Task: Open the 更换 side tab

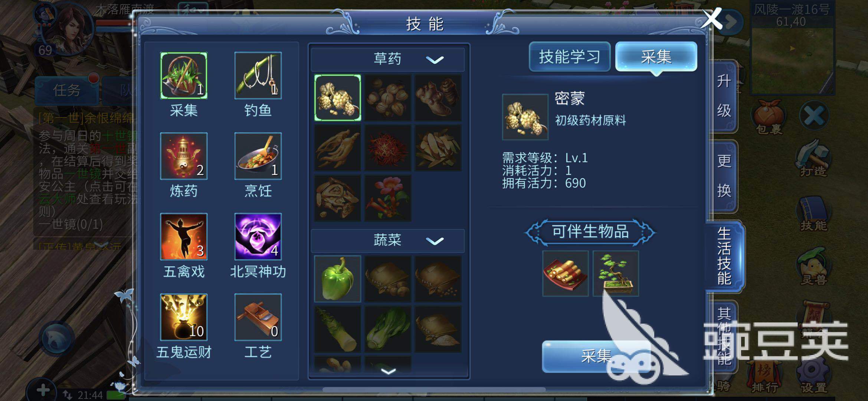Action: [723, 176]
